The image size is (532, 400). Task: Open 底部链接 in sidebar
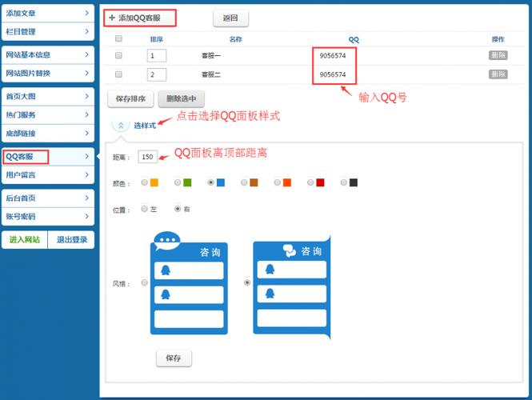pyautogui.click(x=48, y=134)
